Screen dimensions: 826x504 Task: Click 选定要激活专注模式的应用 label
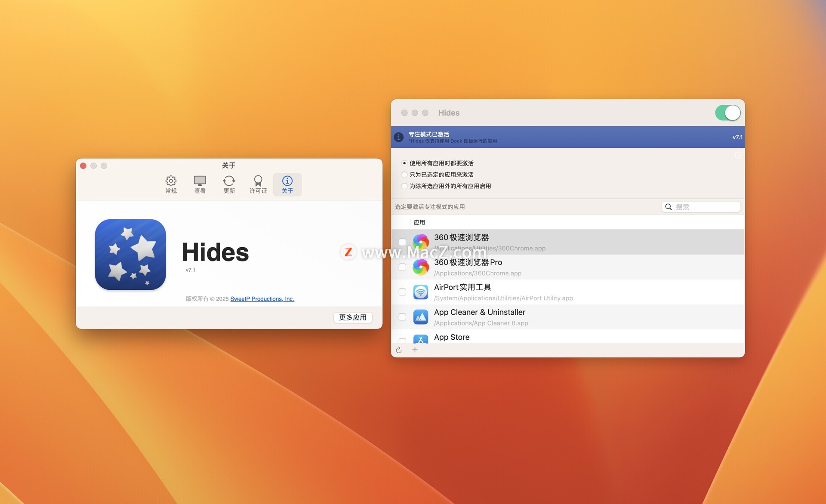tap(430, 207)
